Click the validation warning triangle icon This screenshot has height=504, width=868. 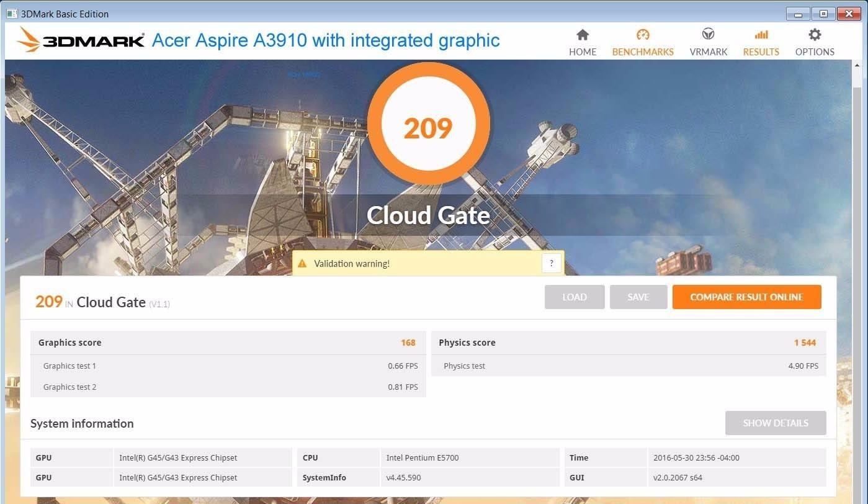click(302, 263)
